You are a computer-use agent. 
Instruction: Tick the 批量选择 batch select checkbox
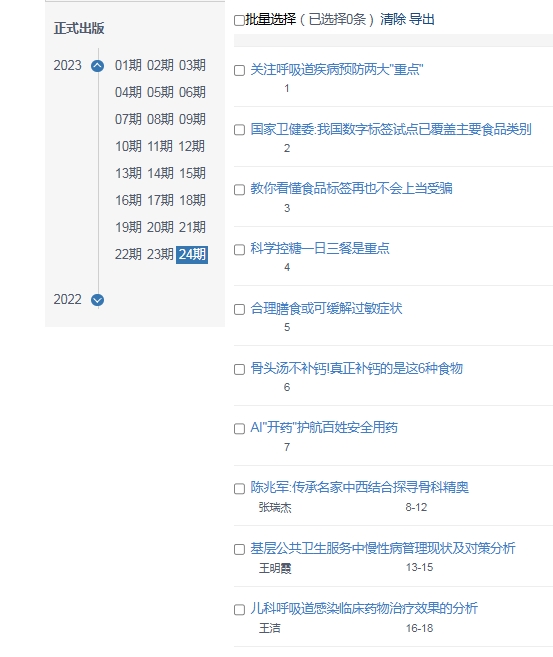[x=239, y=20]
